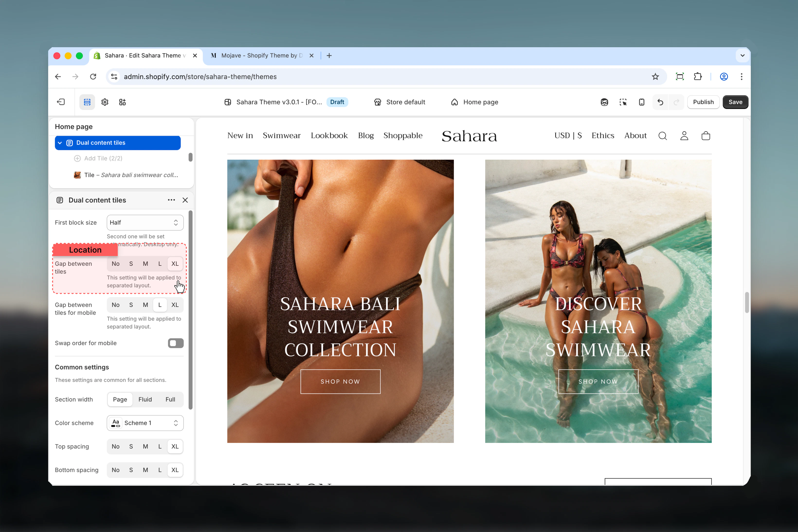Click the Publish button
This screenshot has width=798, height=532.
pos(703,102)
